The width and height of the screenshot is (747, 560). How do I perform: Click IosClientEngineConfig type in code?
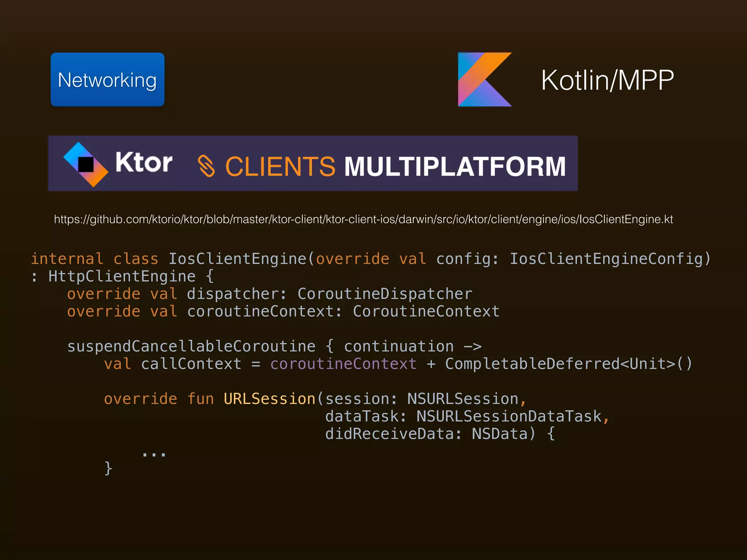(605, 259)
